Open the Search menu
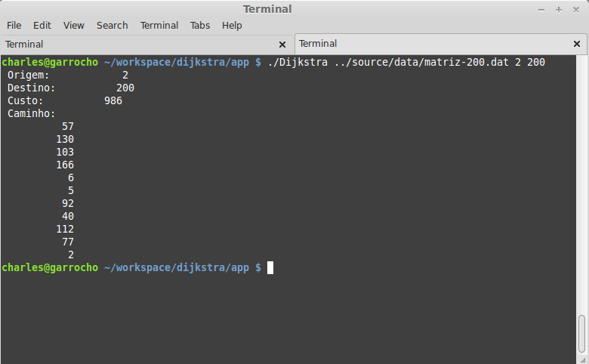Viewport: 589px width, 364px height. (112, 25)
